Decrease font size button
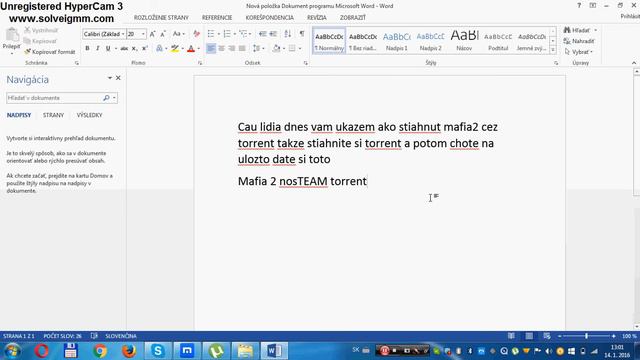Image resolution: width=640 pixels, height=360 pixels. pos(163,34)
